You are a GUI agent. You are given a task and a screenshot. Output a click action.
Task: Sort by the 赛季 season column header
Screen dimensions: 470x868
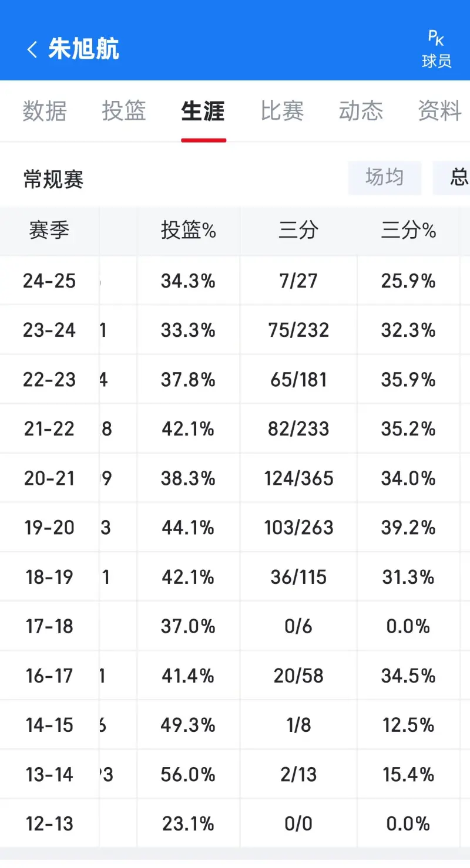(x=48, y=231)
